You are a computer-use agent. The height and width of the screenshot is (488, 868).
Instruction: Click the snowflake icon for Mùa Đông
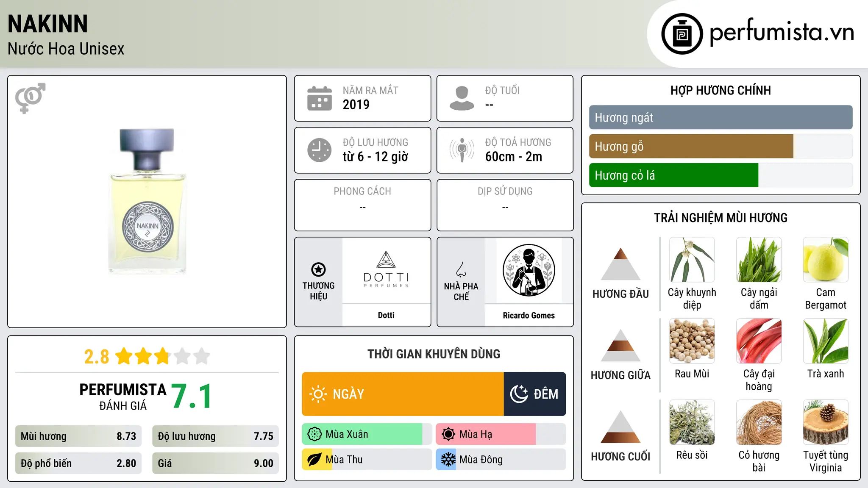point(448,460)
